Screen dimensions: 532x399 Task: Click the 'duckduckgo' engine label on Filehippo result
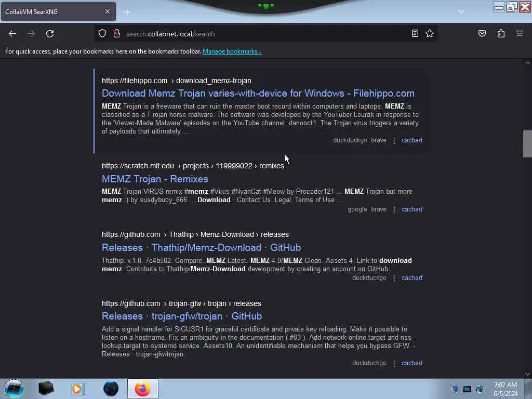coord(350,140)
